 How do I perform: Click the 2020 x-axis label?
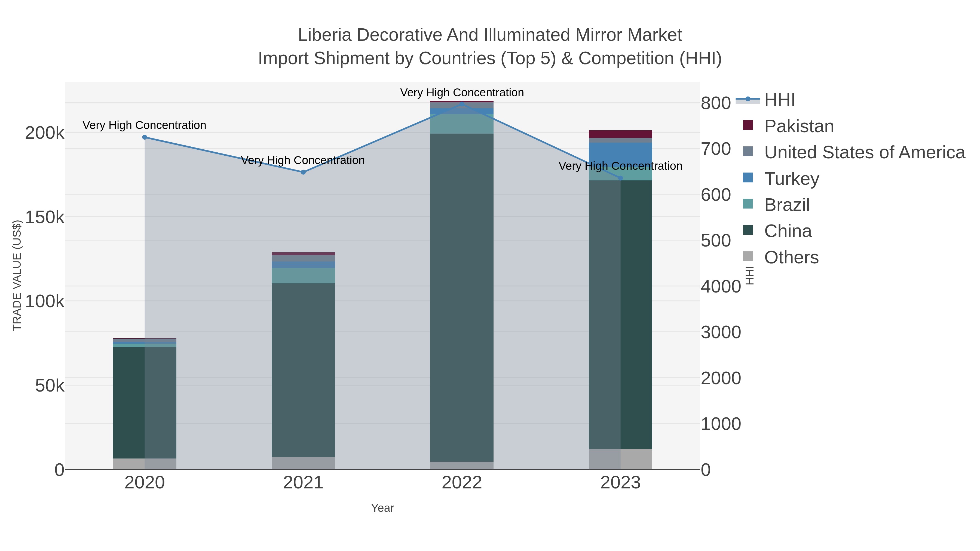tap(145, 483)
